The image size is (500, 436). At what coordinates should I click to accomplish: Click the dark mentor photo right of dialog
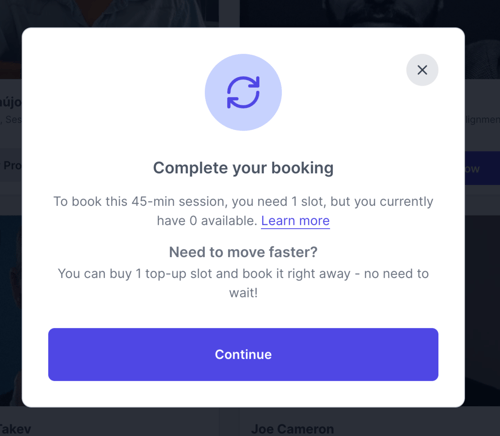pos(482,310)
